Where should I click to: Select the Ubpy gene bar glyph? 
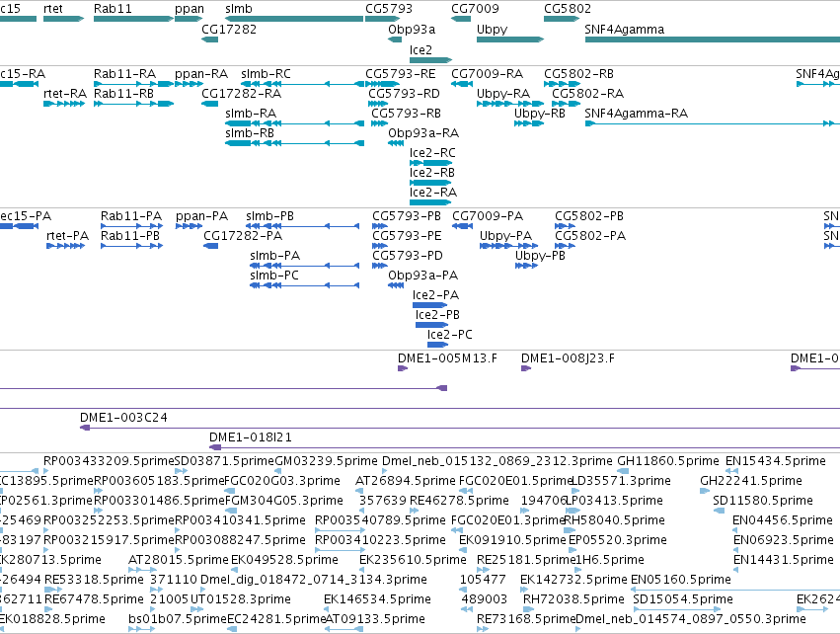[510, 40]
